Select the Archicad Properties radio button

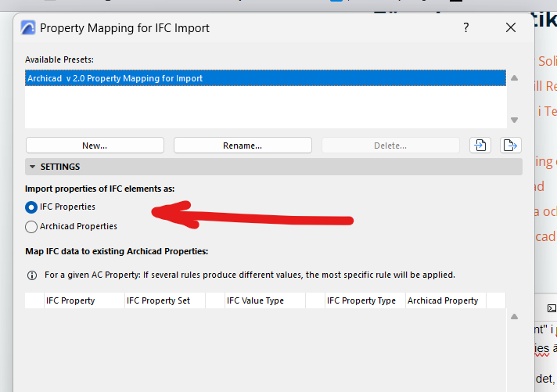31,227
